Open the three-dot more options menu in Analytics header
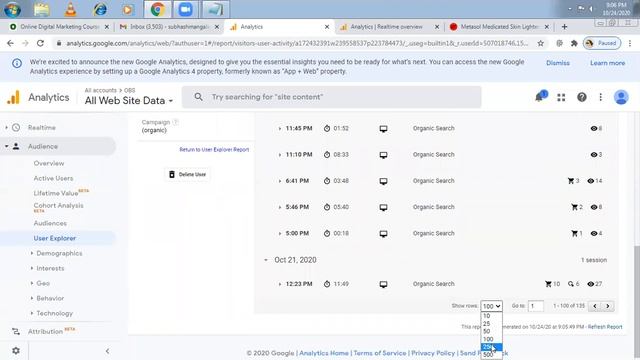This screenshot has width=640, height=360. [x=600, y=97]
